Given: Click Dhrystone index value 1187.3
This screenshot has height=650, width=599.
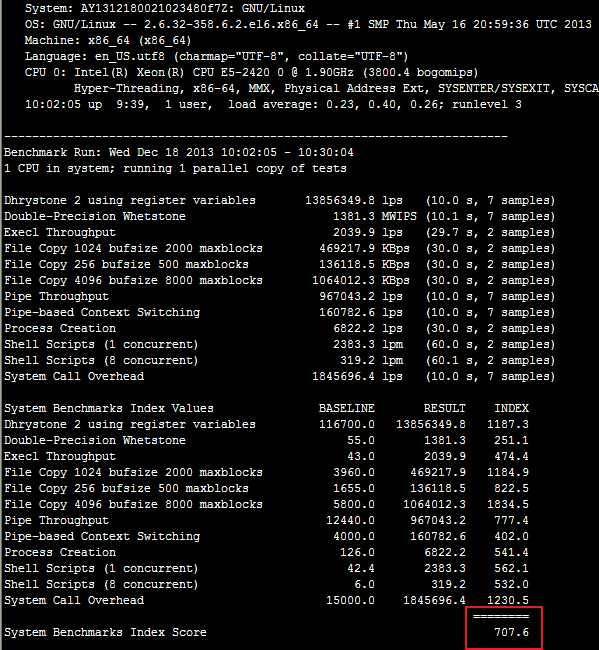Looking at the screenshot, I should (x=508, y=424).
